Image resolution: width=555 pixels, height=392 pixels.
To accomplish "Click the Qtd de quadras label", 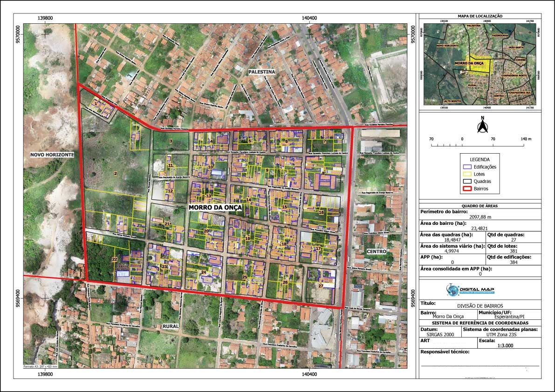I will tap(506, 234).
